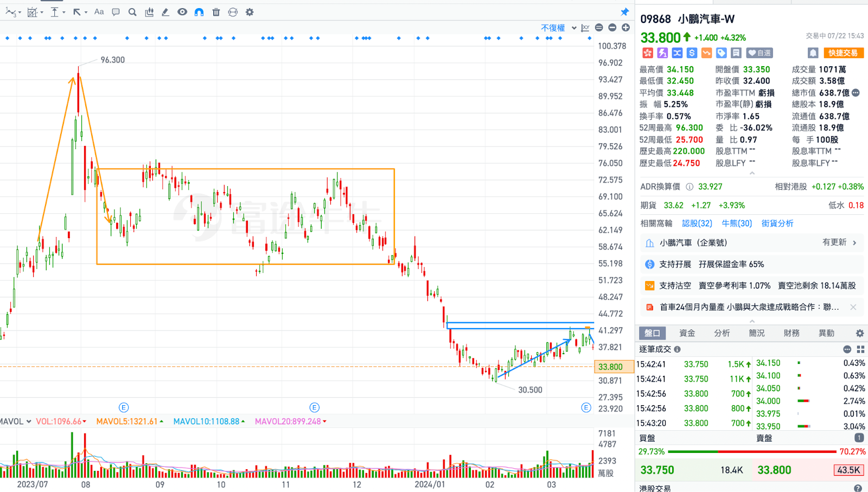Set a price alert with bell icon
Viewport: 868px width, 492px height.
point(813,53)
